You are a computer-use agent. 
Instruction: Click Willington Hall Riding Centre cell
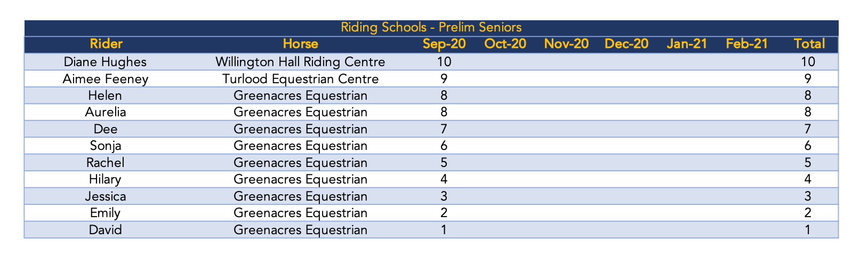pyautogui.click(x=300, y=61)
